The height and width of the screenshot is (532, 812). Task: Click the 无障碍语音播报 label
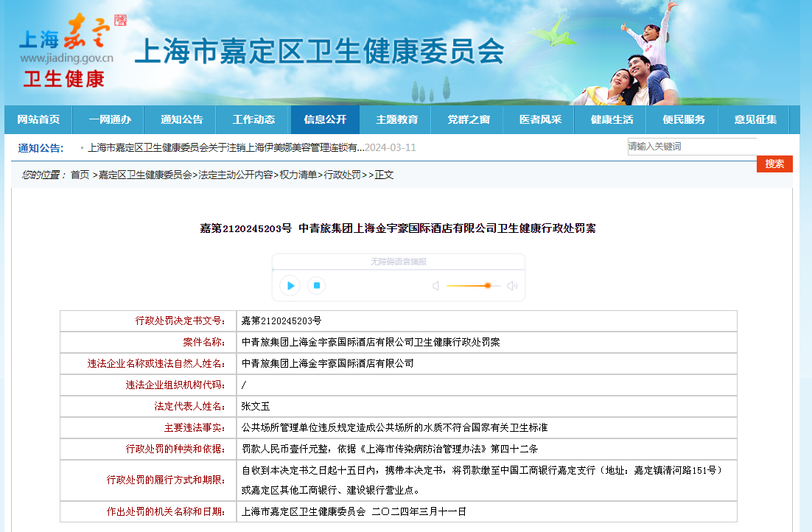coord(398,262)
